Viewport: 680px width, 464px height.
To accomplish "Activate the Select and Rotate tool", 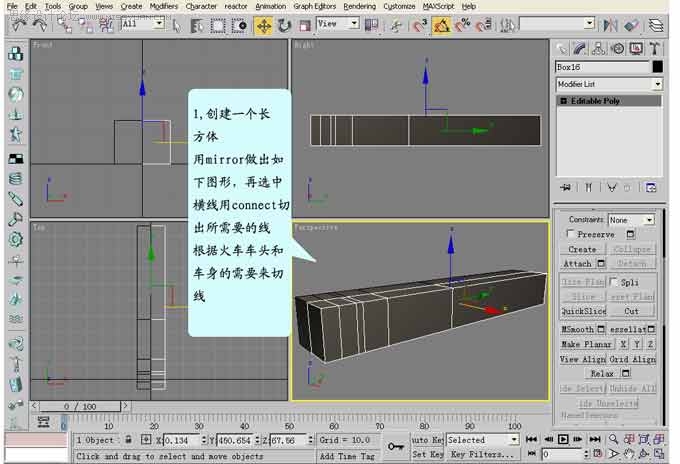I will pyautogui.click(x=284, y=26).
